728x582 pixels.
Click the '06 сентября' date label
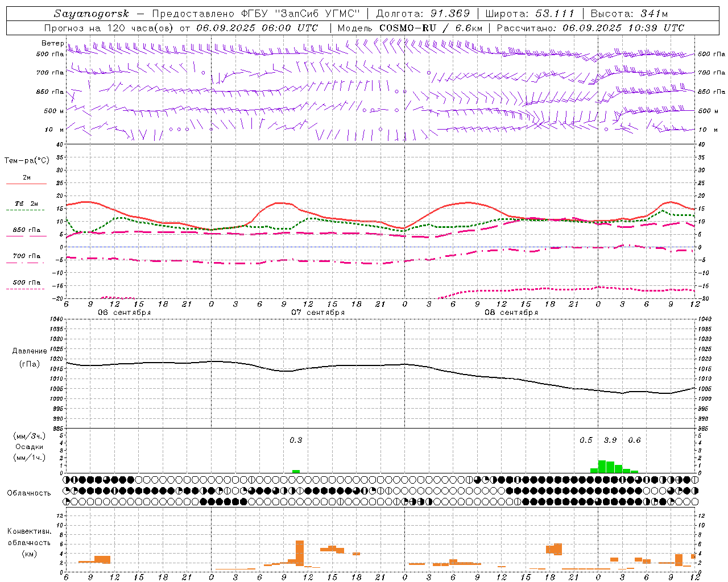click(124, 313)
